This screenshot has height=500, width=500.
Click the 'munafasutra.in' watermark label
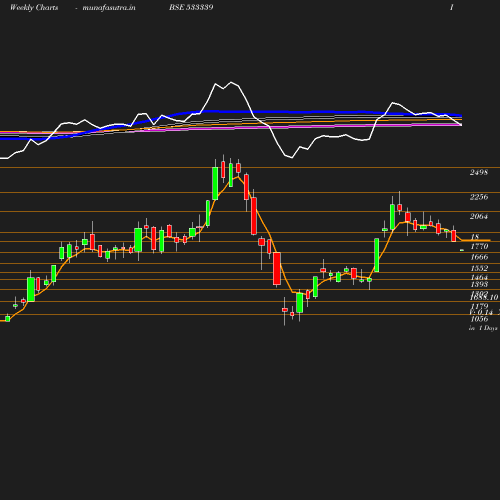[x=109, y=7]
